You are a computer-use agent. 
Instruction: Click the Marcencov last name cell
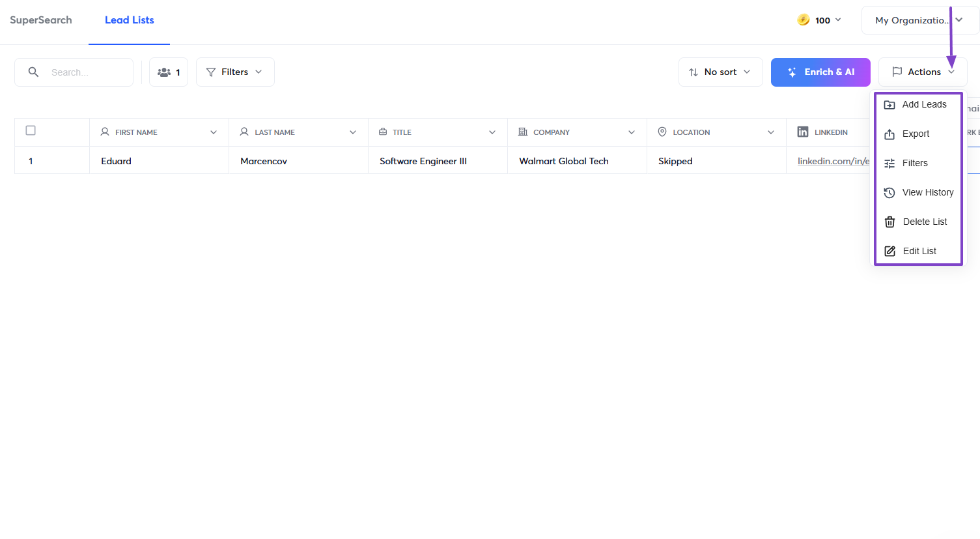pos(298,160)
